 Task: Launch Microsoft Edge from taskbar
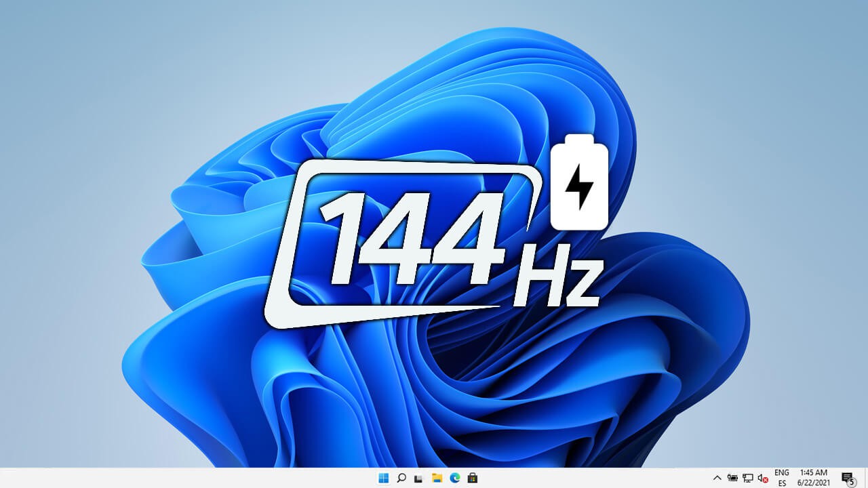tap(455, 478)
